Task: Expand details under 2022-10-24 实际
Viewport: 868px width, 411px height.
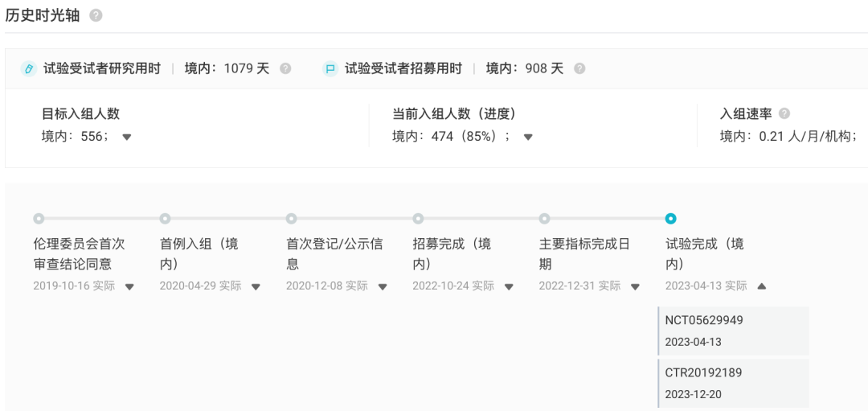Action: (509, 287)
